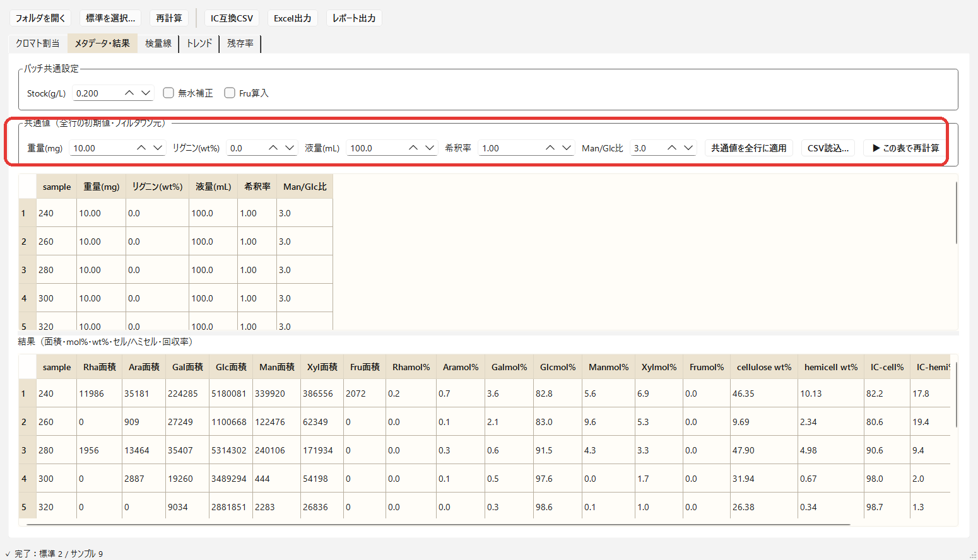Export via IC互換CSV button
Image resolution: width=978 pixels, height=560 pixels.
tap(232, 18)
